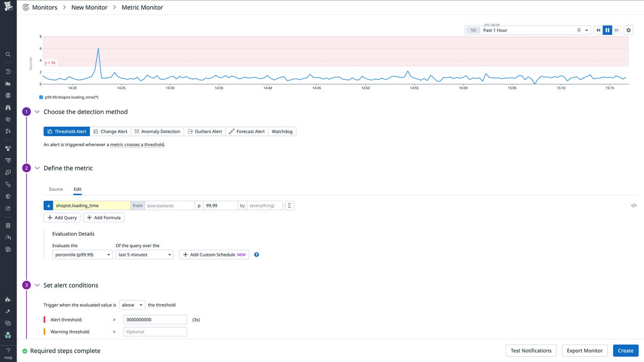Open Monitors from the breadcrumb navigation
The image size is (644, 362).
coord(45,7)
